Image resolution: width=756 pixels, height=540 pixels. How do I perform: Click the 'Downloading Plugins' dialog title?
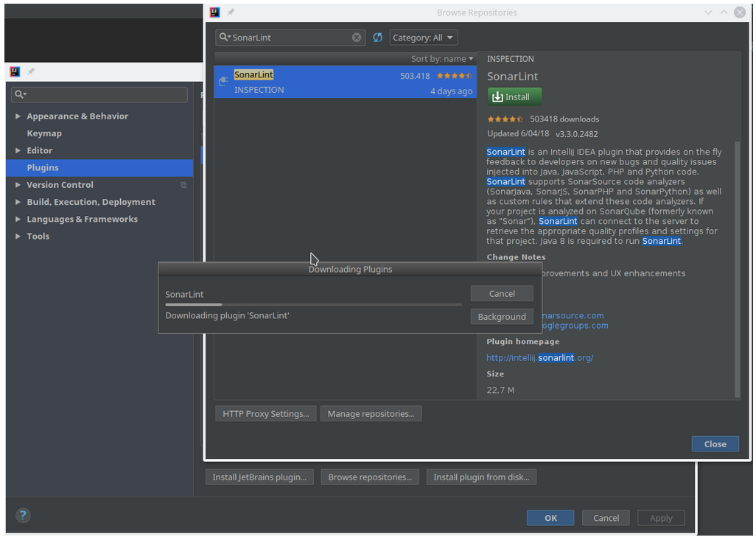pos(351,270)
